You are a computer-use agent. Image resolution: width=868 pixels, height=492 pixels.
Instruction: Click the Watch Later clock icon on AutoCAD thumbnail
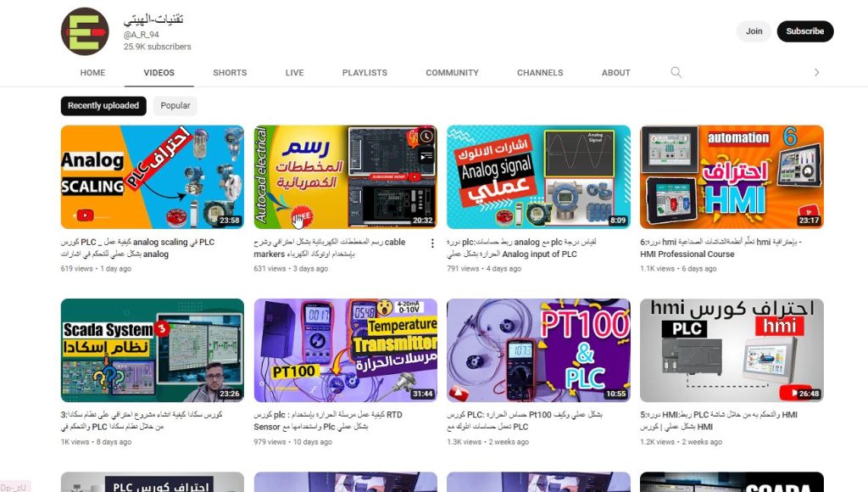click(426, 137)
